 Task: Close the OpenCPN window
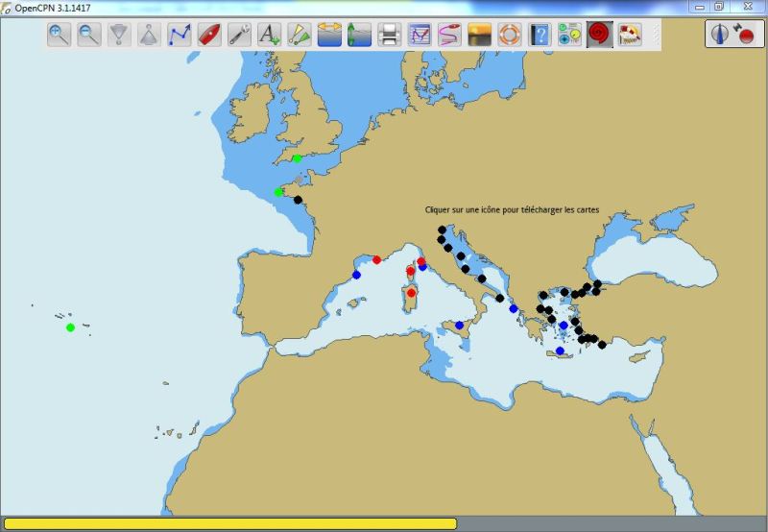(748, 7)
